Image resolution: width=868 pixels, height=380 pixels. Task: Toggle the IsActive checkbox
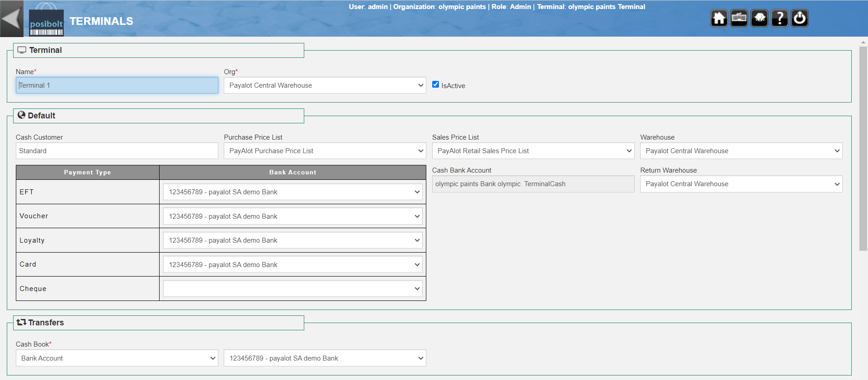point(436,84)
